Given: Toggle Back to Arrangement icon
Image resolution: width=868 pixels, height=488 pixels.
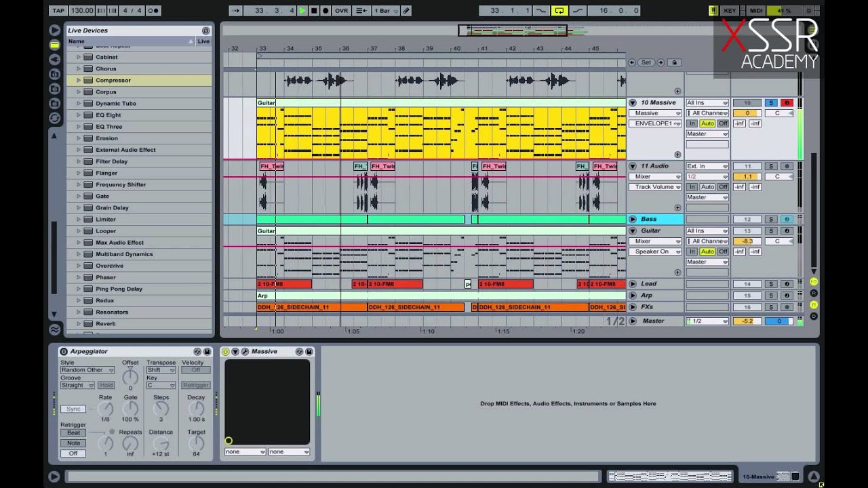Looking at the screenshot, I should pos(361,11).
